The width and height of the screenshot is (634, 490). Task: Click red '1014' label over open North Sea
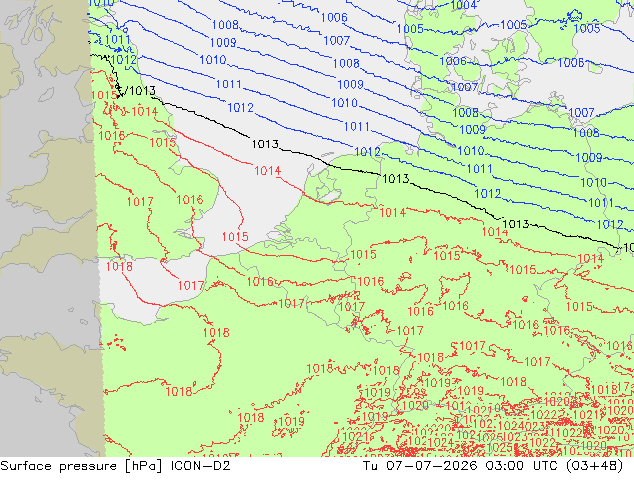[x=267, y=171]
